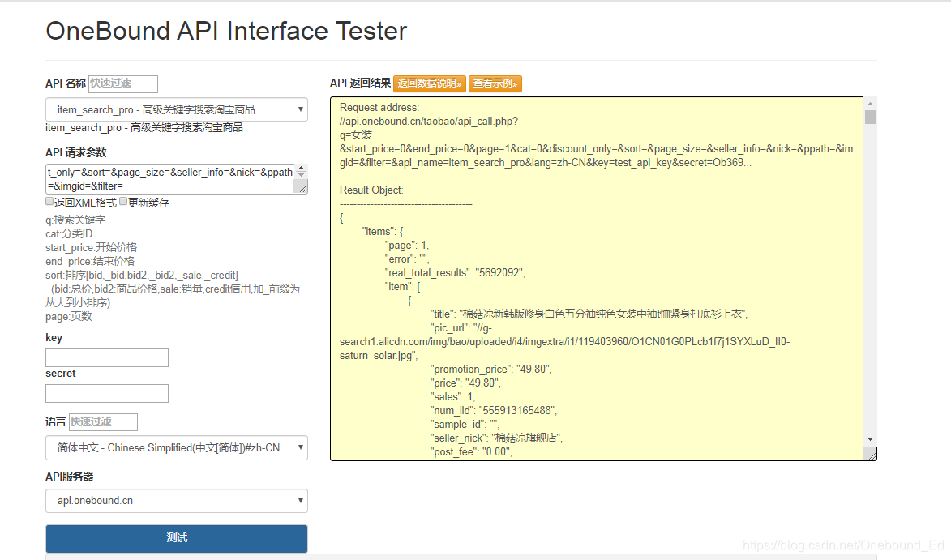Click the "num_iid": "555913165488" value line
951x560 pixels.
pyautogui.click(x=494, y=410)
